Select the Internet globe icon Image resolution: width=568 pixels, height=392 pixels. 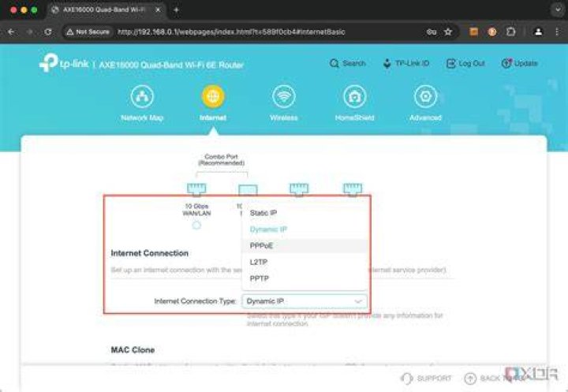click(213, 97)
